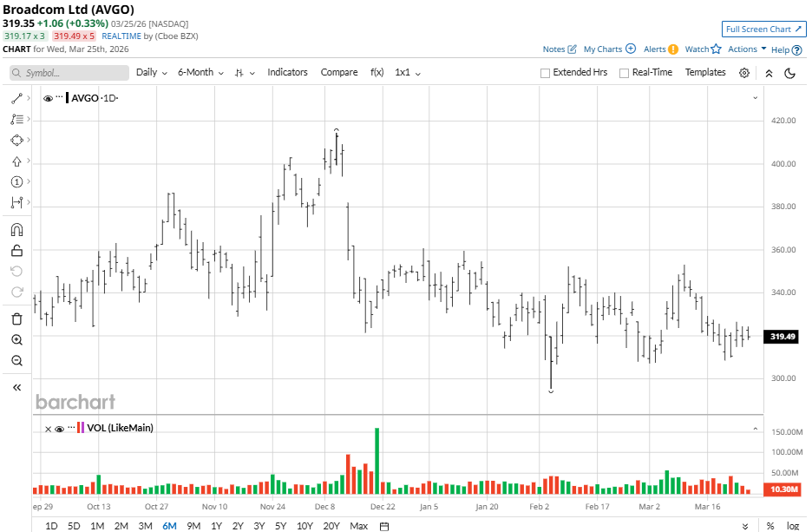Open the 1x1 grid layout dropdown
The height and width of the screenshot is (532, 812).
click(408, 73)
